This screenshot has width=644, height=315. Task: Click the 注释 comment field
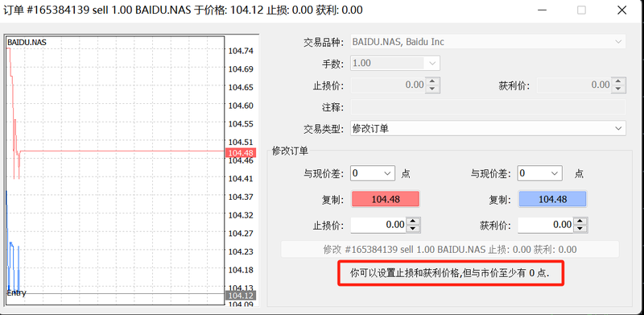pos(489,107)
